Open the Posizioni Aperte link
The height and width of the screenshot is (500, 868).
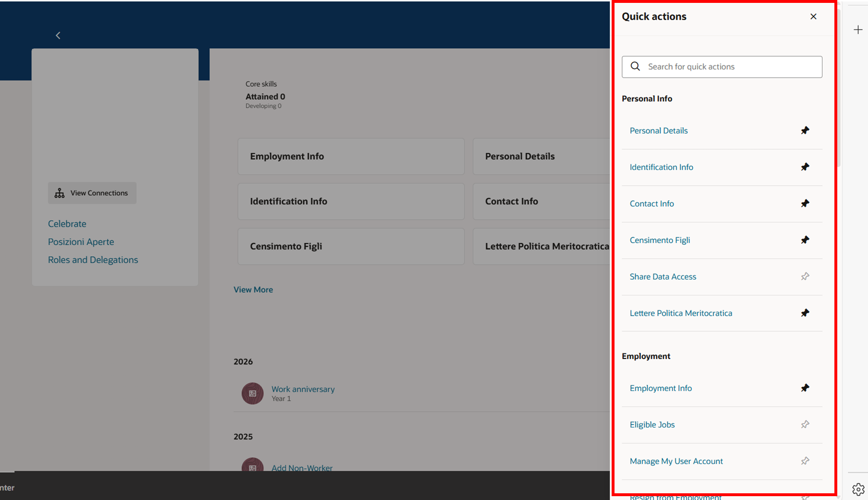tap(81, 242)
